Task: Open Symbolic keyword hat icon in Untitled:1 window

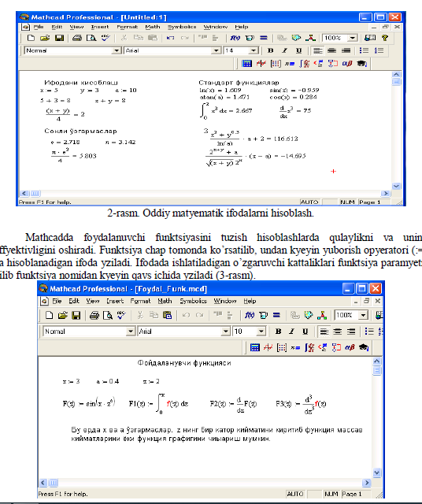Action: pyautogui.click(x=361, y=63)
